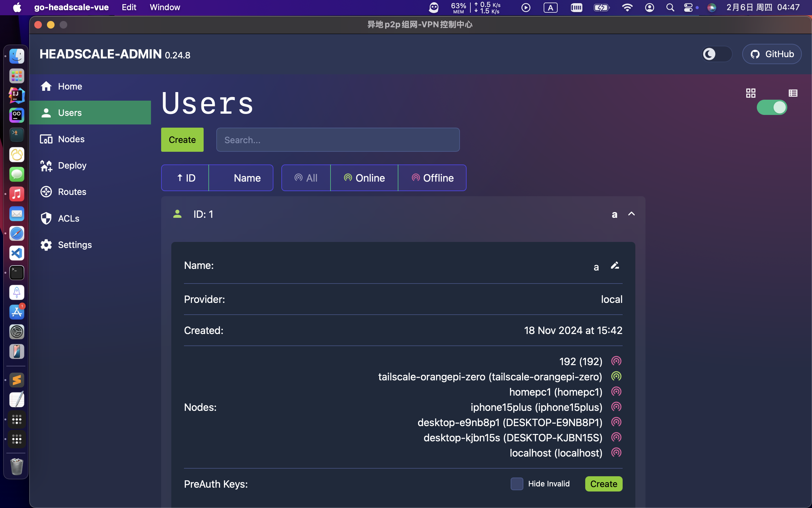Click the HEADSCALE-ADMIN title

pyautogui.click(x=101, y=54)
